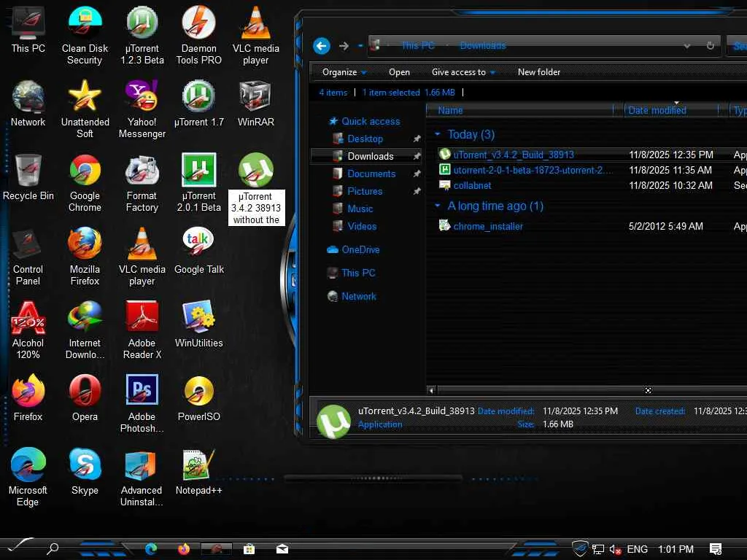Image resolution: width=747 pixels, height=560 pixels.
Task: Collapse the Today (3) group
Action: pos(438,134)
